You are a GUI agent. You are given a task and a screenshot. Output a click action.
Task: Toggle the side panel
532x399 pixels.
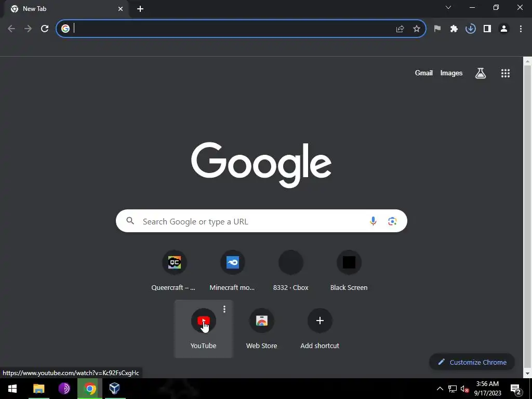(487, 29)
